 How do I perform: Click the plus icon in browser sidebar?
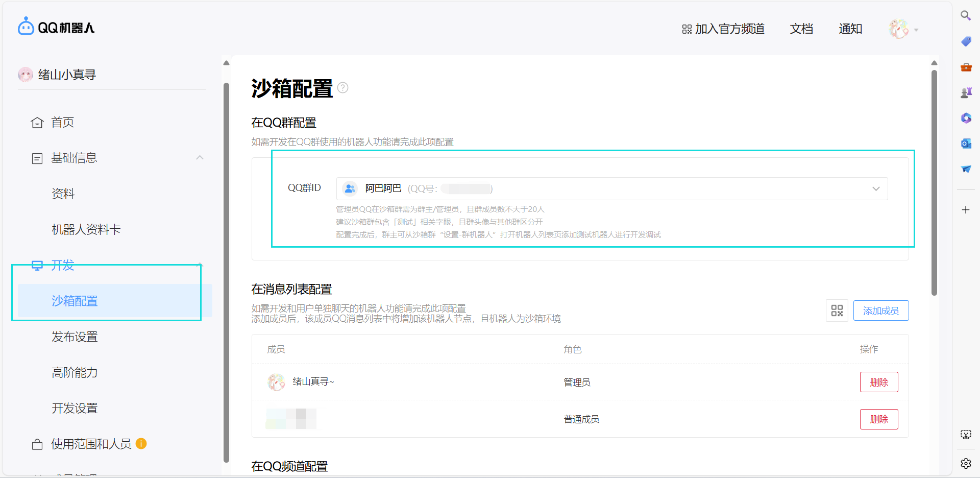[965, 210]
